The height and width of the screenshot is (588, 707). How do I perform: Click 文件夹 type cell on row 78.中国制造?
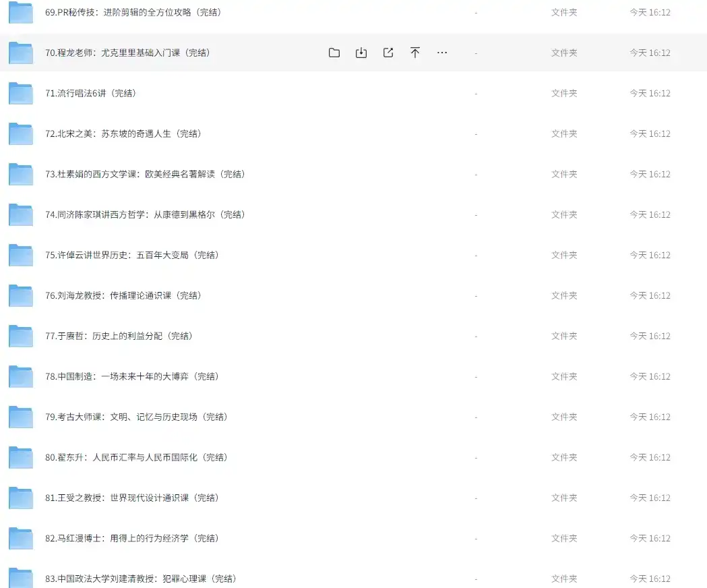tap(564, 377)
